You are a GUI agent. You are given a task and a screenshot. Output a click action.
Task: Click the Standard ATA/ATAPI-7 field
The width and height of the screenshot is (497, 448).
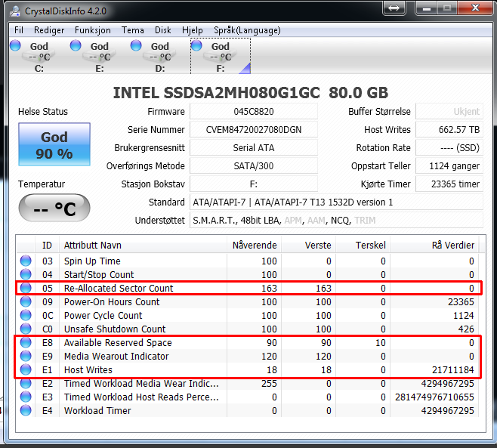[336, 202]
